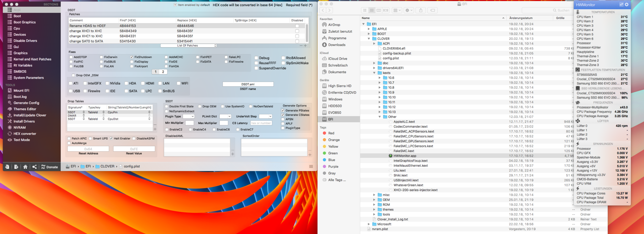
Task: Open the PLimit Dict dropdown
Action: click(x=225, y=116)
